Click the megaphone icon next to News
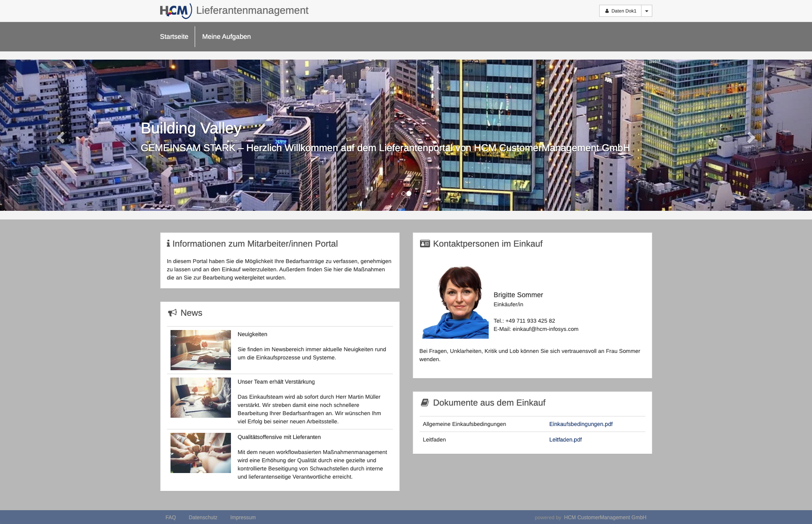The height and width of the screenshot is (524, 812). (173, 313)
